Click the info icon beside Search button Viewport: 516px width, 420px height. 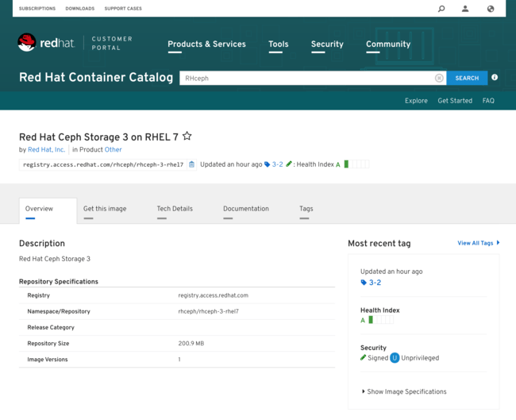coord(495,78)
